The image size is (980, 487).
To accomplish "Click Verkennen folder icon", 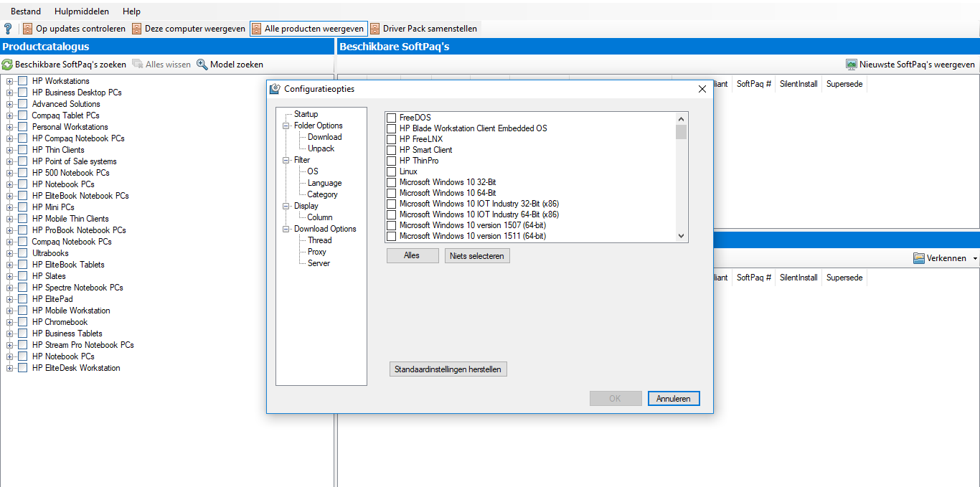I will click(919, 258).
